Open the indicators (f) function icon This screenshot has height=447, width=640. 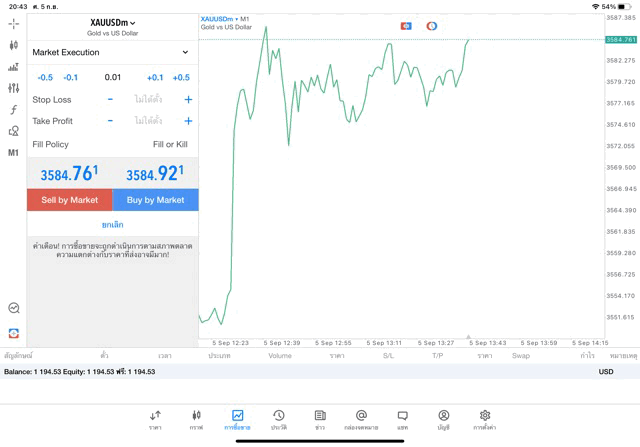14,110
